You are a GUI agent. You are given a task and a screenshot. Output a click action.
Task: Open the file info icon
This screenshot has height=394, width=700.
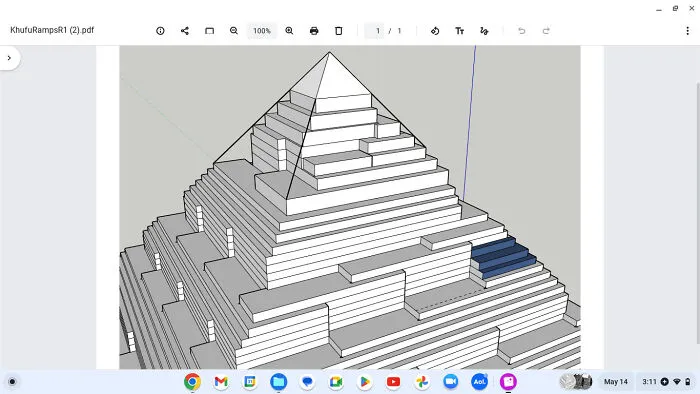coord(160,31)
